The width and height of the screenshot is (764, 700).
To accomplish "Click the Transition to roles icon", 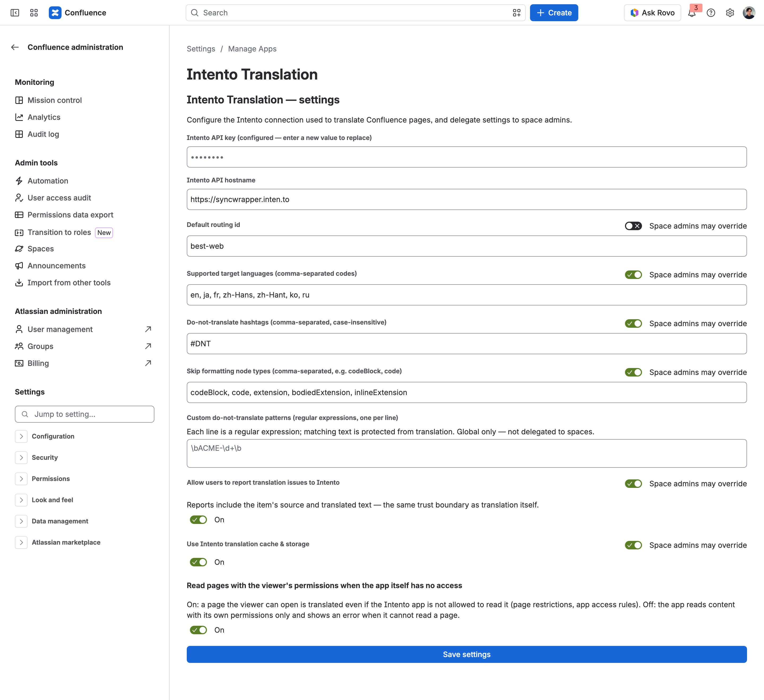I will 19,233.
